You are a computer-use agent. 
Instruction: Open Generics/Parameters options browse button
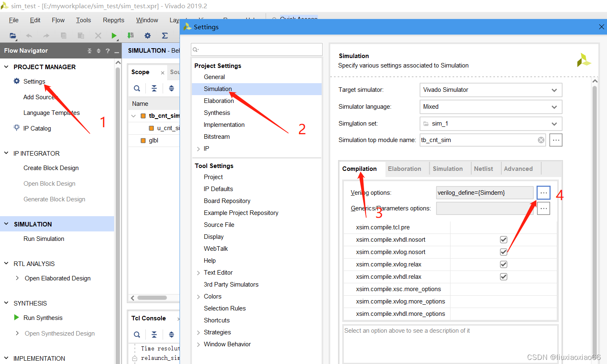click(x=544, y=208)
